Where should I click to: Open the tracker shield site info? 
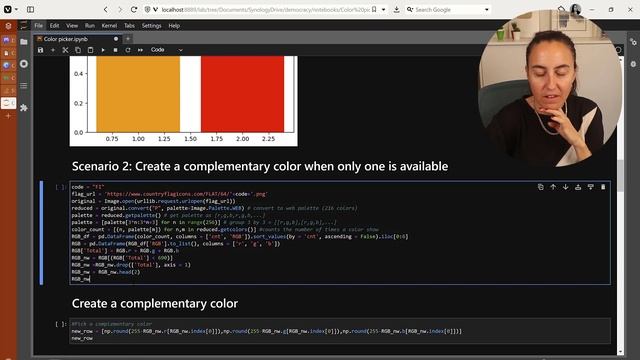point(147,9)
